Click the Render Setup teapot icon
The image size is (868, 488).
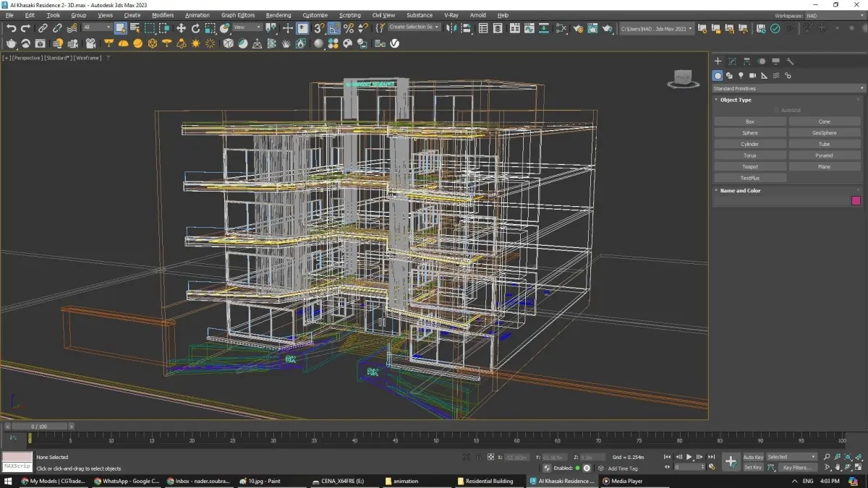578,28
